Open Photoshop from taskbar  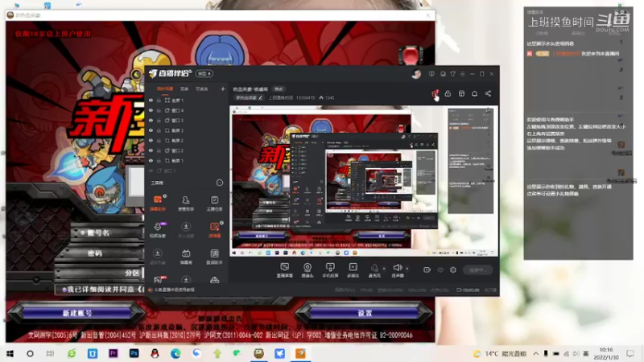(134, 353)
